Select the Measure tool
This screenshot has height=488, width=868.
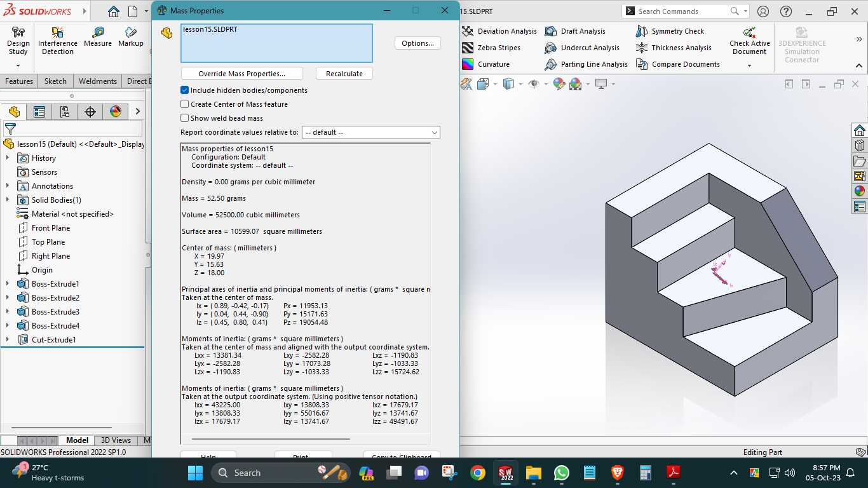[x=97, y=37]
